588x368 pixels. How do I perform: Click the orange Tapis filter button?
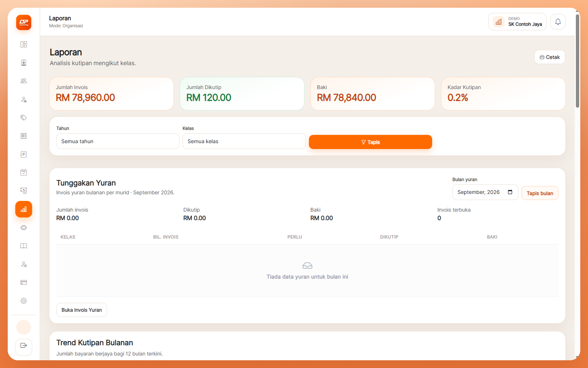tap(370, 142)
